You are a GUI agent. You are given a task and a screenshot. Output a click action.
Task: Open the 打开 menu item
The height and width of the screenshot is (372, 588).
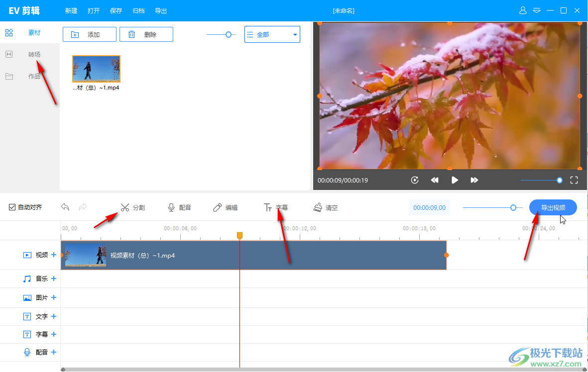tap(94, 11)
